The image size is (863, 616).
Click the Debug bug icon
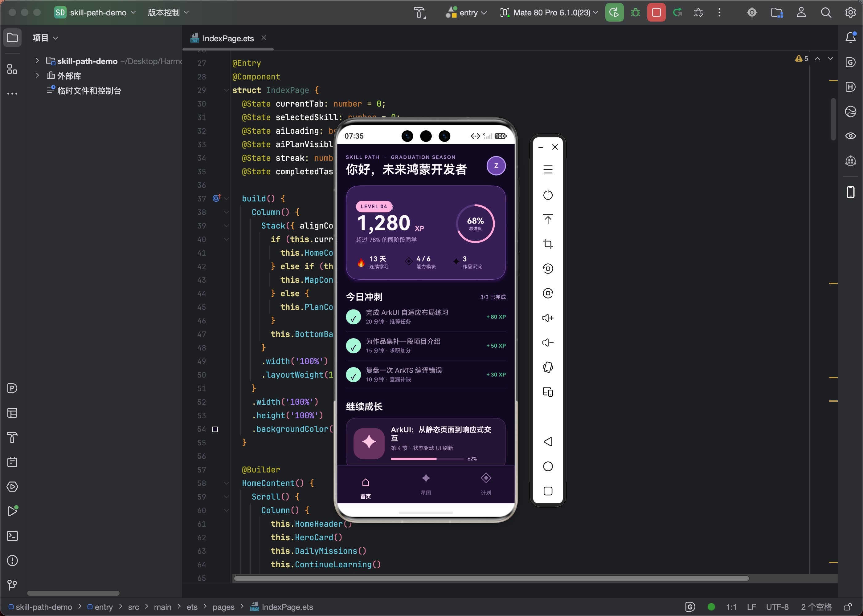click(635, 13)
